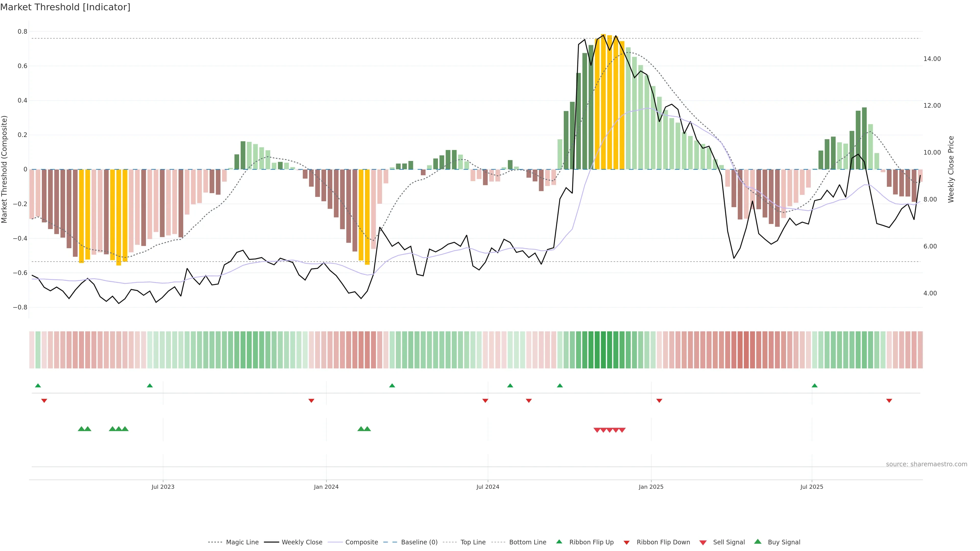Viewport: 980px width, 551px height.
Task: Select the last Ribbon Flip Down marker
Action: [x=889, y=400]
